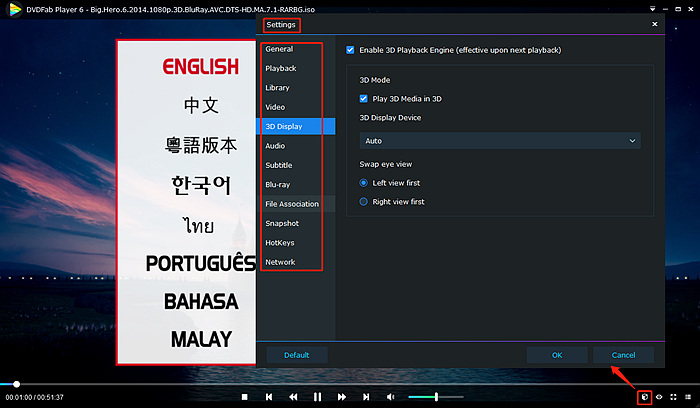Viewport: 700px width, 408px height.
Task: Click the settings icon in red box
Action: point(645,397)
